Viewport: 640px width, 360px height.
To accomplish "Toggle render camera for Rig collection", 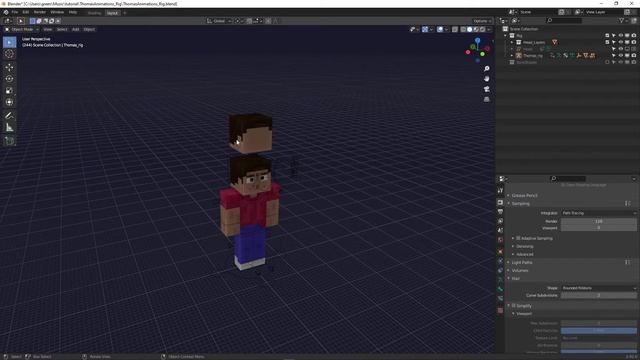I will (x=633, y=36).
